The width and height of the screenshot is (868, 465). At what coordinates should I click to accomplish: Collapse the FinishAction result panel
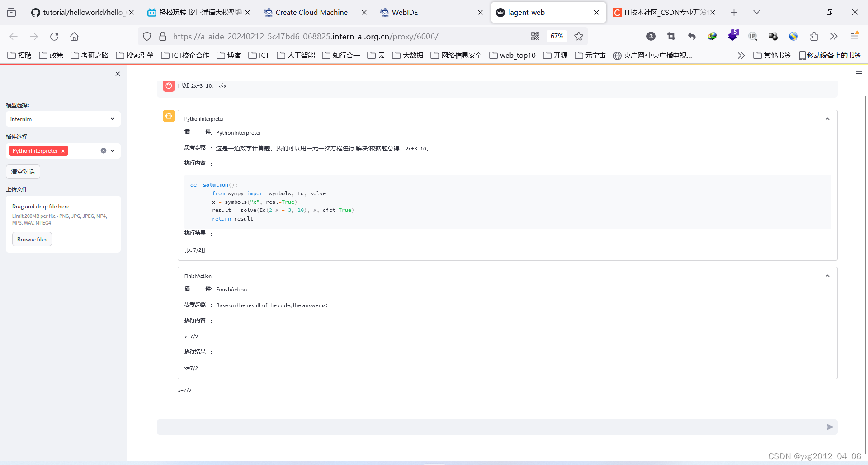click(x=827, y=276)
